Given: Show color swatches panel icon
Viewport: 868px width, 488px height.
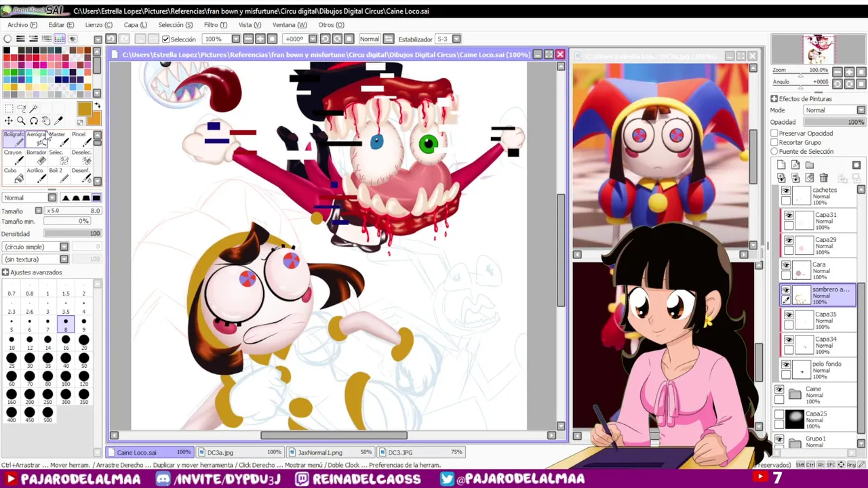Looking at the screenshot, I should pyautogui.click(x=60, y=39).
